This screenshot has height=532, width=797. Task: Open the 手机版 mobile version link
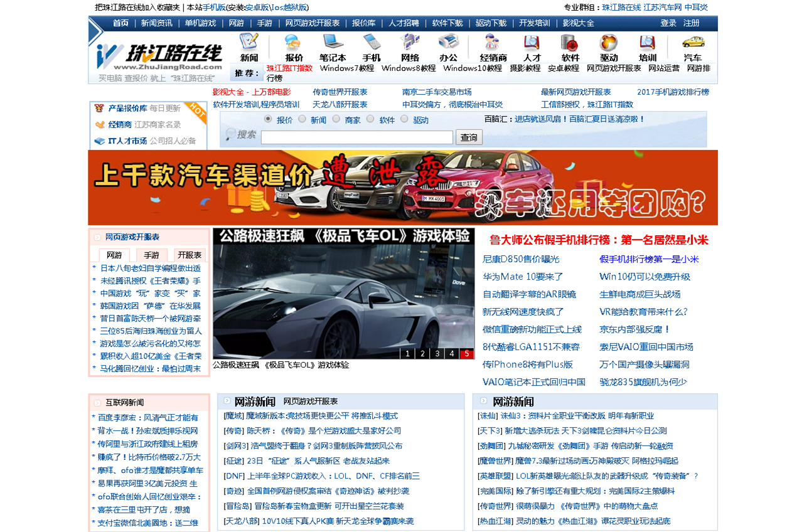[x=214, y=8]
